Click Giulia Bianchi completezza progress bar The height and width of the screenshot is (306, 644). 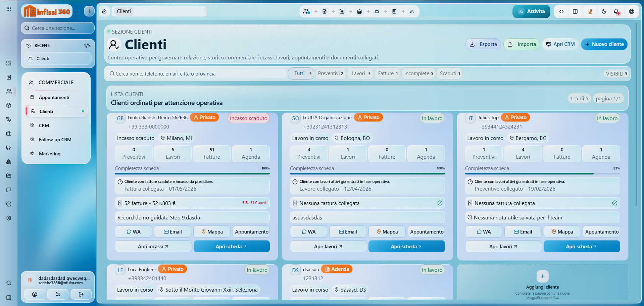pos(192,173)
